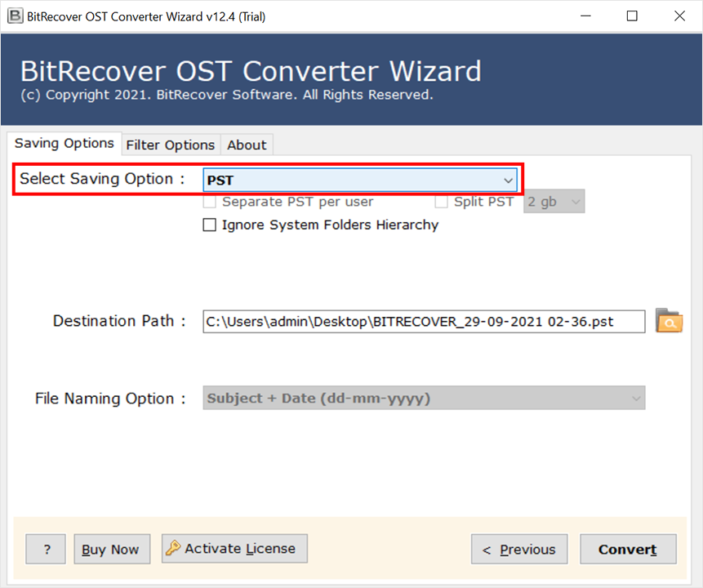Screen dimensions: 703x588
Task: Open the Select Saving Option dropdown
Action: (360, 180)
